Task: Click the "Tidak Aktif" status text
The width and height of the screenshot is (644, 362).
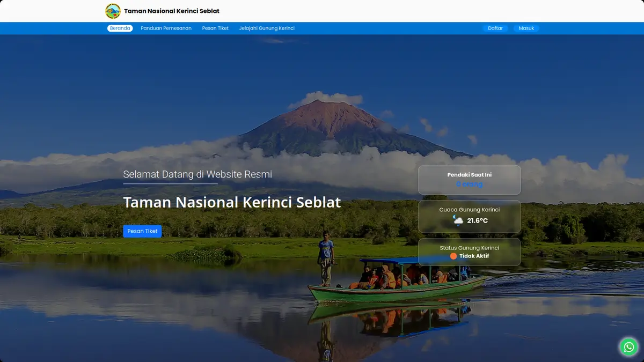Action: coord(474,256)
